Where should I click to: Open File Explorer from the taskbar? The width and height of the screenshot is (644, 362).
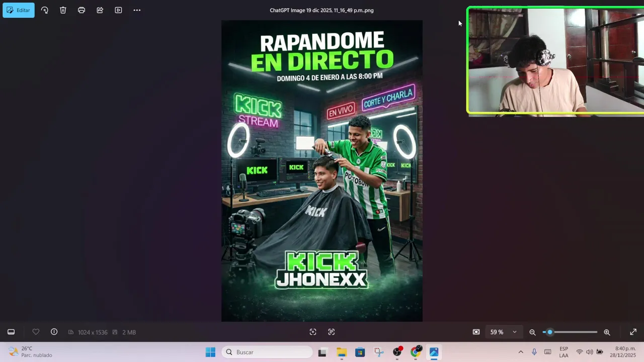pos(342,352)
